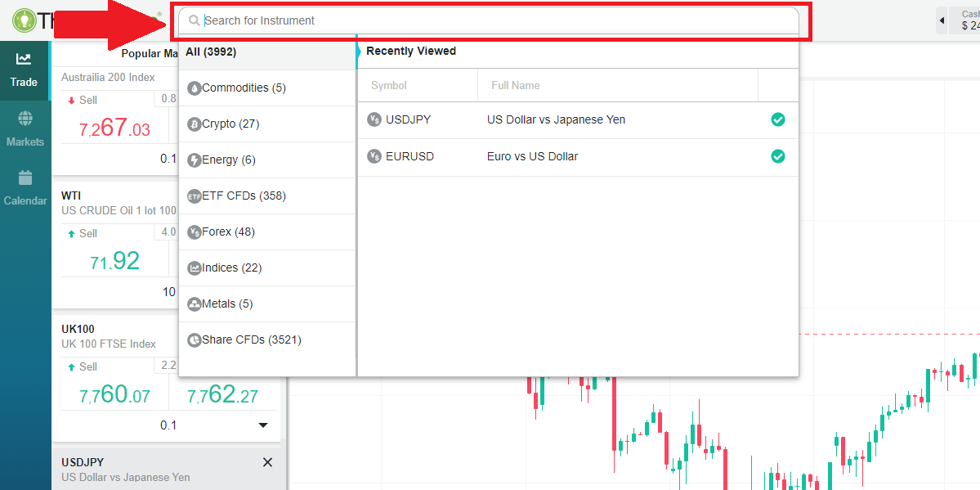Click the currency icon beside EURUSD symbol

374,157
